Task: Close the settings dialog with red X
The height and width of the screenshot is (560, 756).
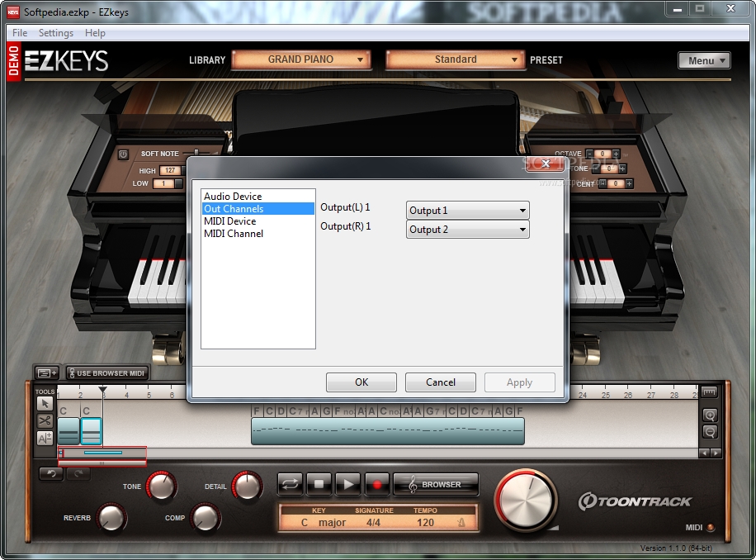Action: tap(546, 164)
